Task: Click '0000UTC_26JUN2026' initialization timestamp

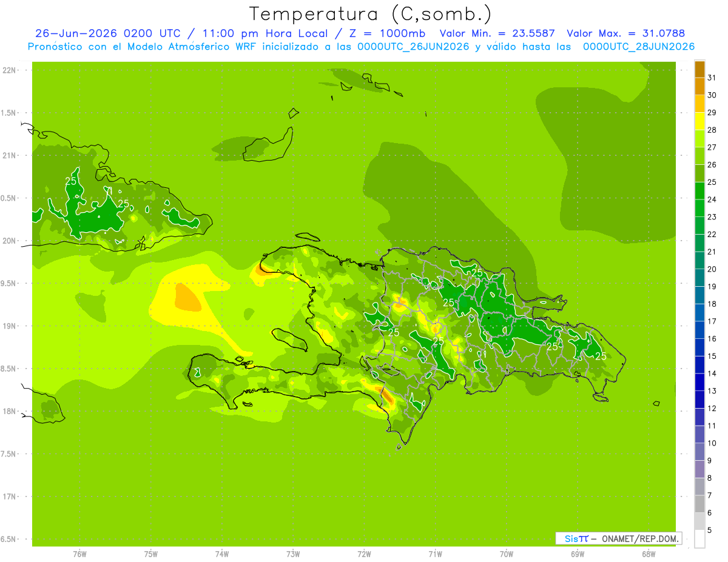Action: [x=413, y=47]
